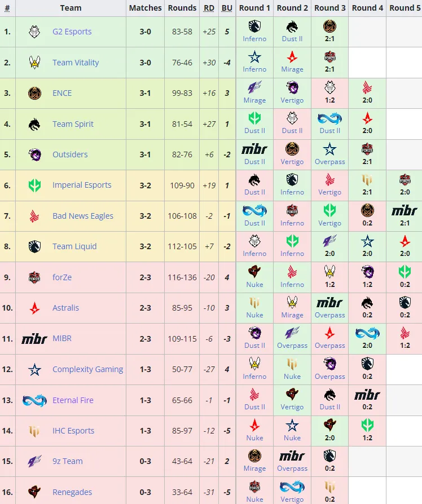Screen dimensions: 422x504
Task: Click Eternal Fire infinity logo in row 13
Action: [x=34, y=400]
